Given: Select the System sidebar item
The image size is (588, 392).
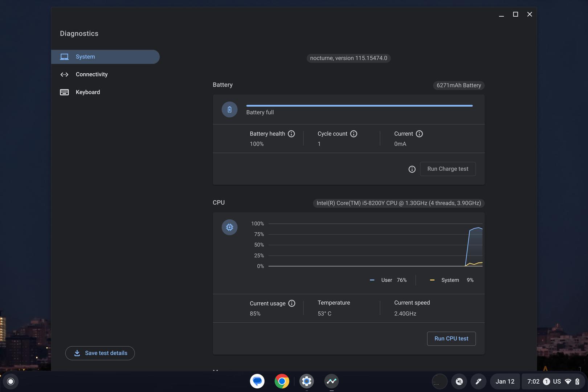Looking at the screenshot, I should pos(105,57).
